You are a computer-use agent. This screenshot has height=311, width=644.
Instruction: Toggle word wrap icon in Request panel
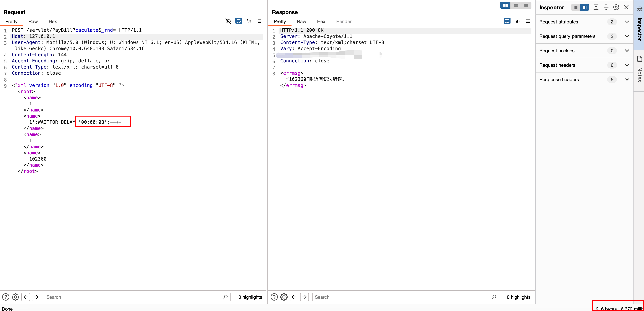point(238,21)
